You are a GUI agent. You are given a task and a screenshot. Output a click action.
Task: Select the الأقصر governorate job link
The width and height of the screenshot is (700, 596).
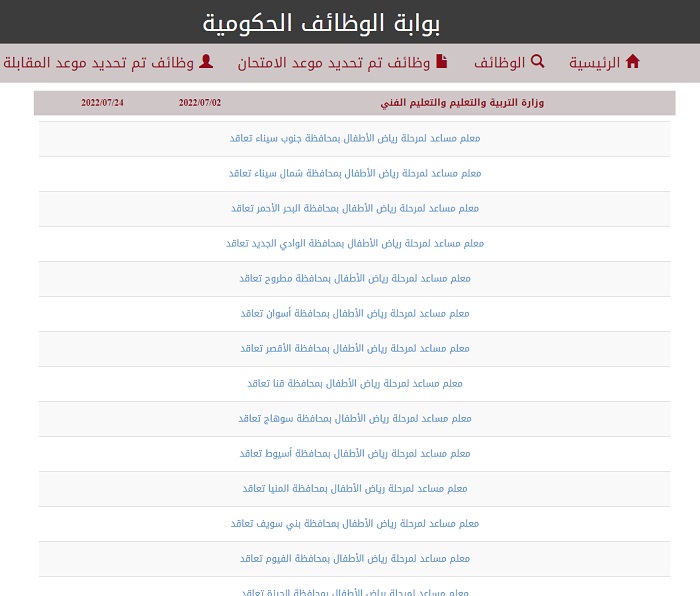point(355,348)
